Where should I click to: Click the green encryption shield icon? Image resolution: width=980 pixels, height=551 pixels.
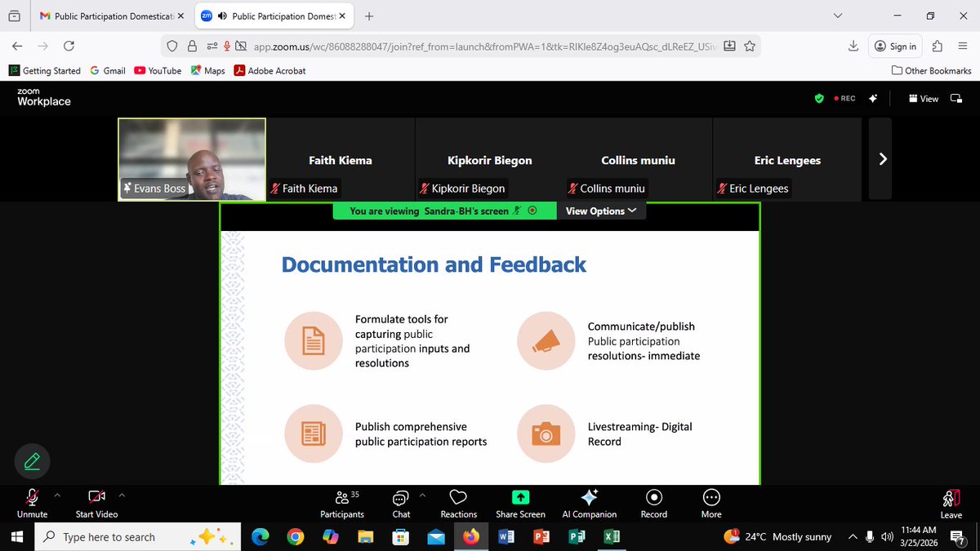(x=819, y=99)
